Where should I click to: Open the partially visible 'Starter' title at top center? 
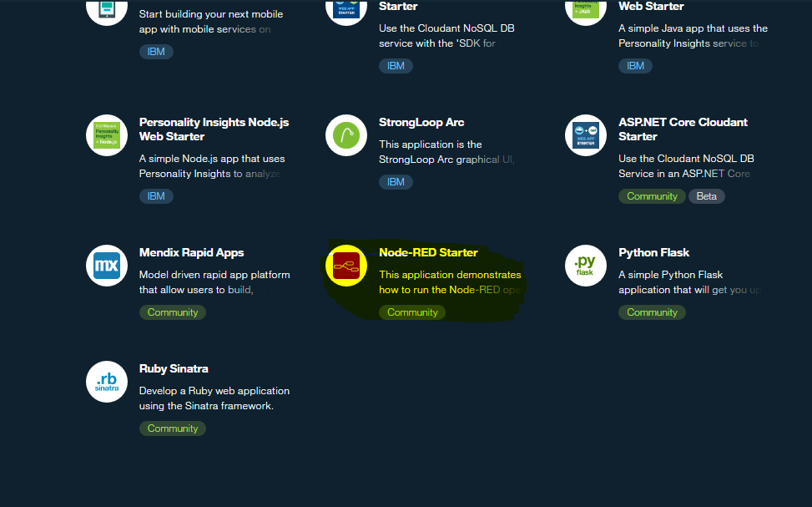click(x=398, y=6)
